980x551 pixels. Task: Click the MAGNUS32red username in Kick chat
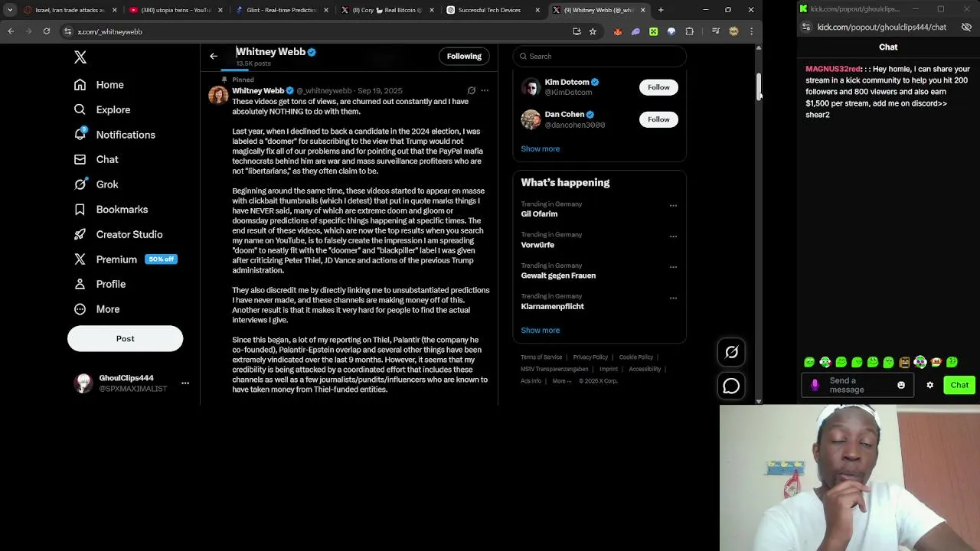[833, 69]
